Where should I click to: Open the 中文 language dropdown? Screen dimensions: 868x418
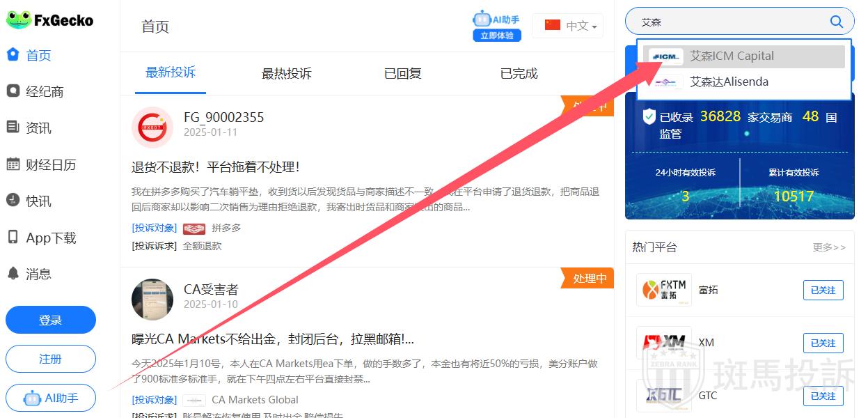tap(568, 26)
